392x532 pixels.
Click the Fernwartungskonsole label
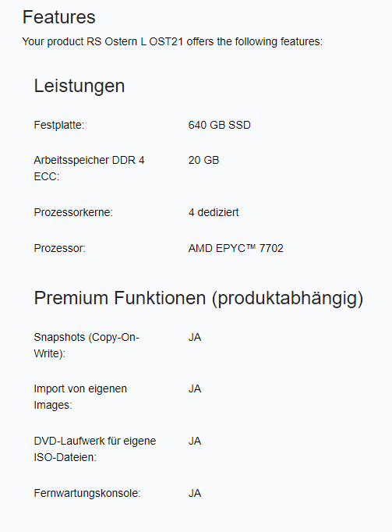click(x=87, y=493)
